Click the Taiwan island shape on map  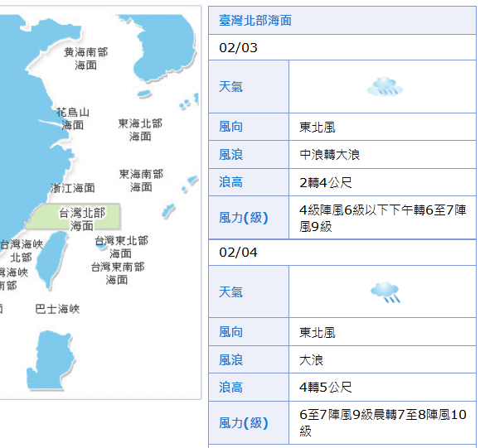(51, 259)
